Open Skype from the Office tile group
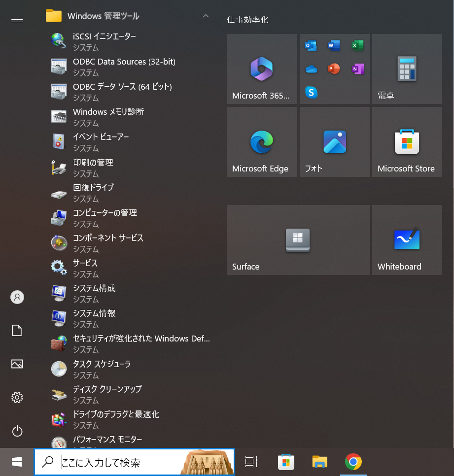Image resolution: width=454 pixels, height=476 pixels. click(x=311, y=92)
